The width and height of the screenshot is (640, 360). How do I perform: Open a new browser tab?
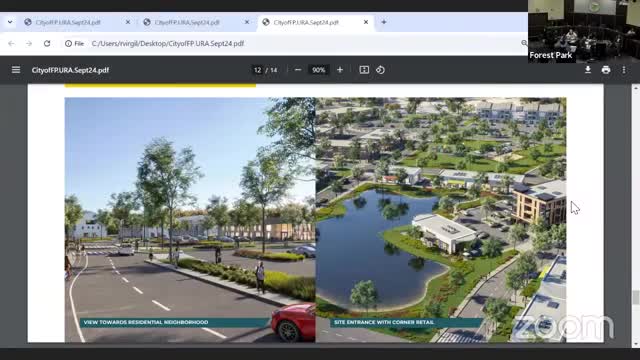tap(384, 22)
